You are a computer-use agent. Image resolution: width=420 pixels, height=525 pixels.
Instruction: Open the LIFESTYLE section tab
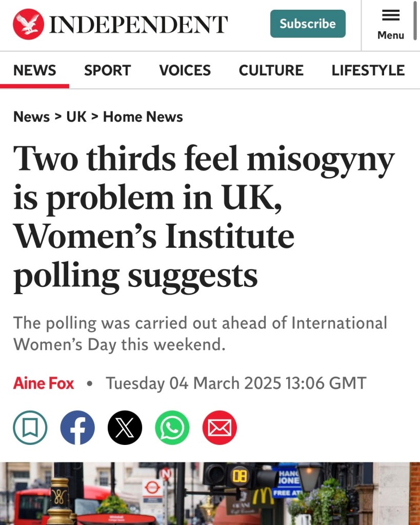(x=368, y=70)
